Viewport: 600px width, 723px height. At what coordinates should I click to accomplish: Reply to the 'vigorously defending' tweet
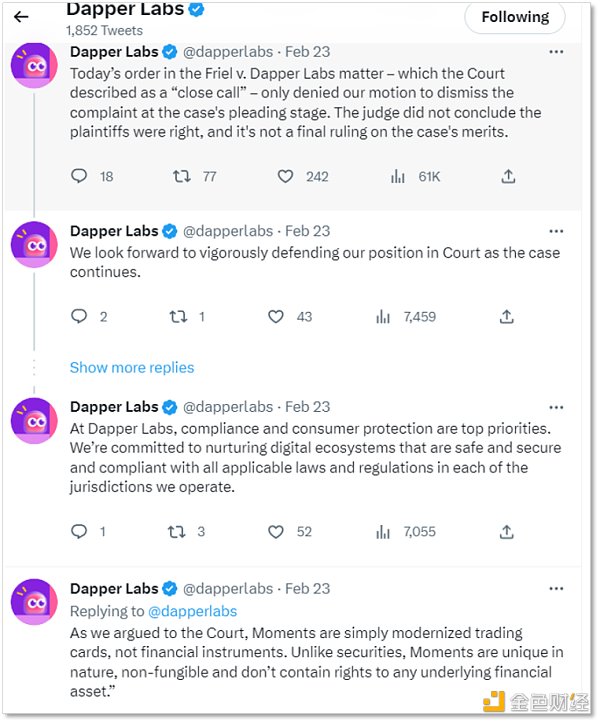click(80, 316)
